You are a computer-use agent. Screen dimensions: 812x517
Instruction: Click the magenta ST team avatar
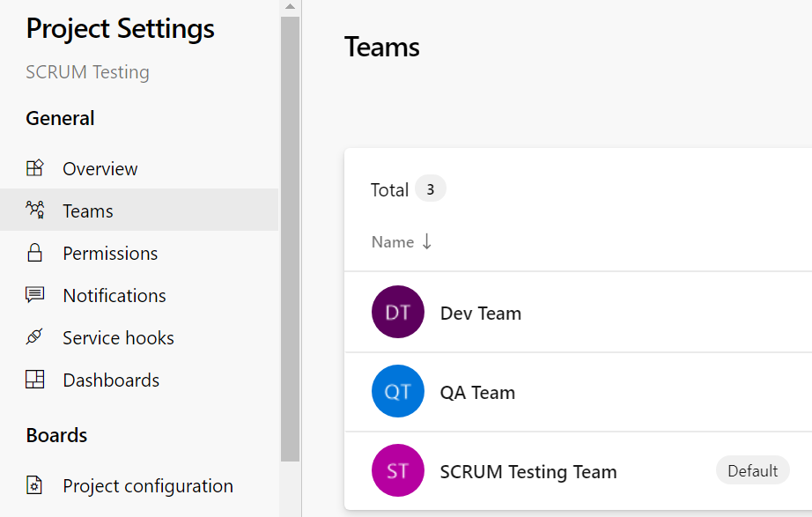[x=398, y=470]
